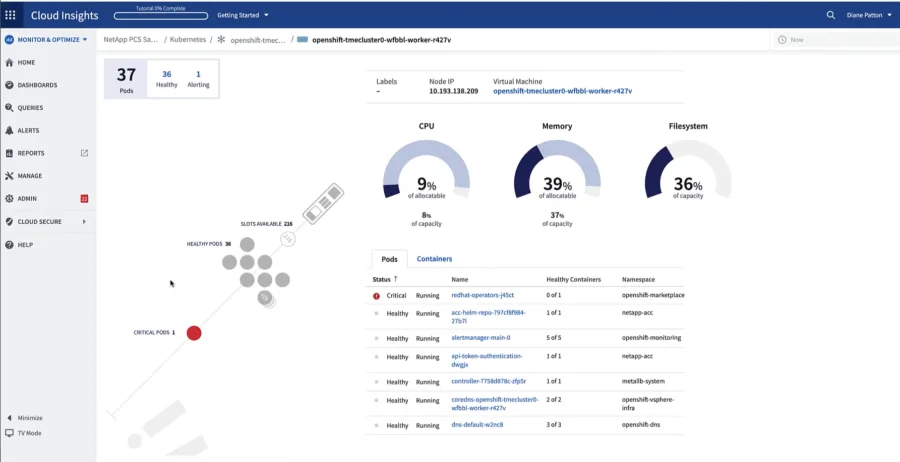Viewport: 900px width, 462px height.
Task: Click the Kubernetes cluster snowflake icon in breadcrumb
Action: pyautogui.click(x=222, y=40)
